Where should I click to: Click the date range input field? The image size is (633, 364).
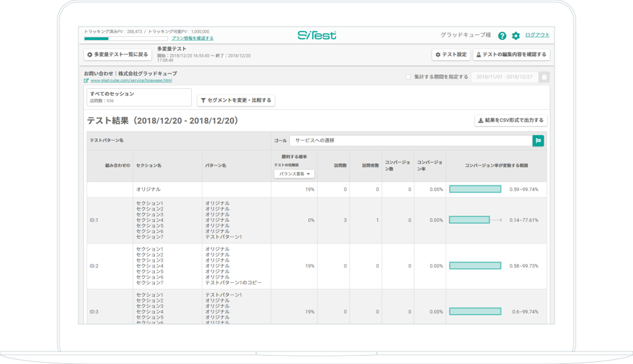coord(504,77)
